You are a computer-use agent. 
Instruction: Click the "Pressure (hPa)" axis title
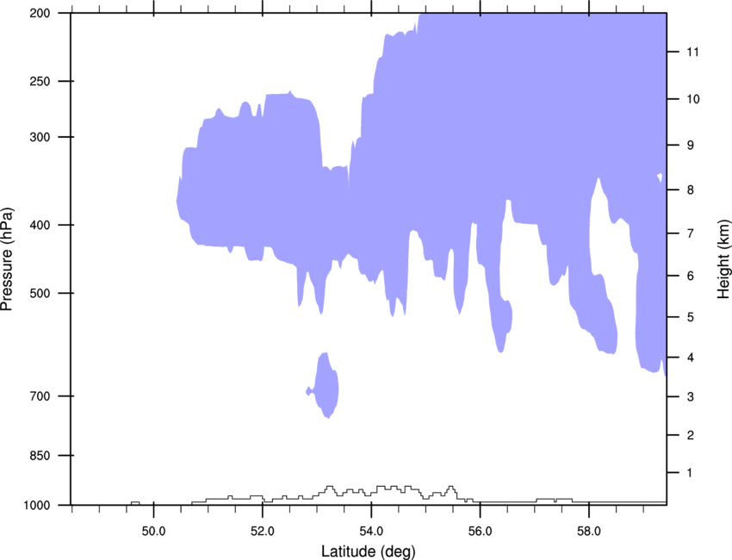7,258
